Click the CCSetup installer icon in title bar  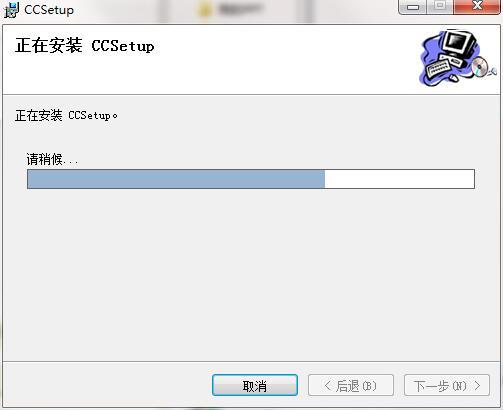pyautogui.click(x=11, y=10)
